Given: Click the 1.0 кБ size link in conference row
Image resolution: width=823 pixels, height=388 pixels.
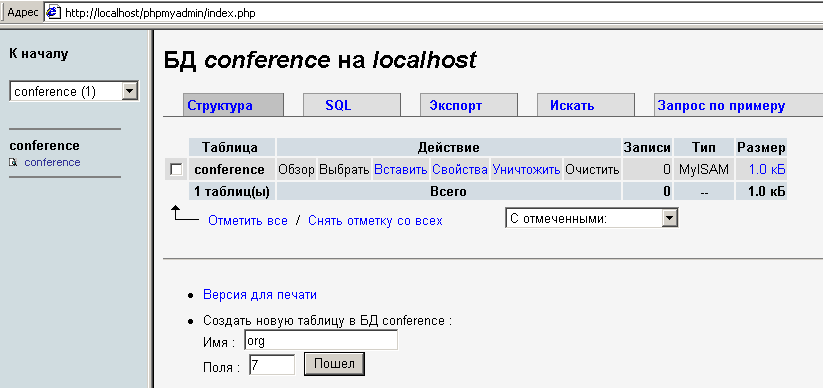Looking at the screenshot, I should pyautogui.click(x=767, y=170).
